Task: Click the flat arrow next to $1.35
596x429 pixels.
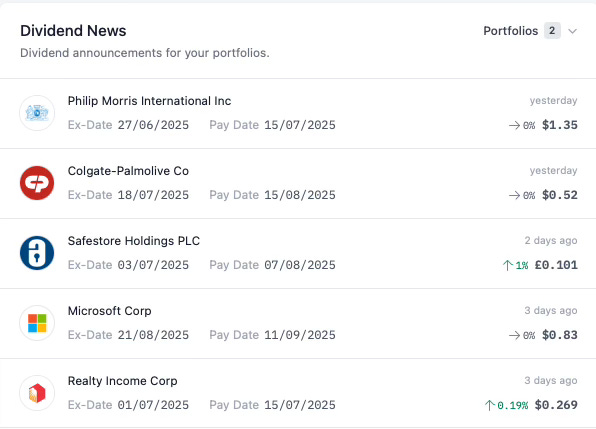Action: [x=514, y=125]
